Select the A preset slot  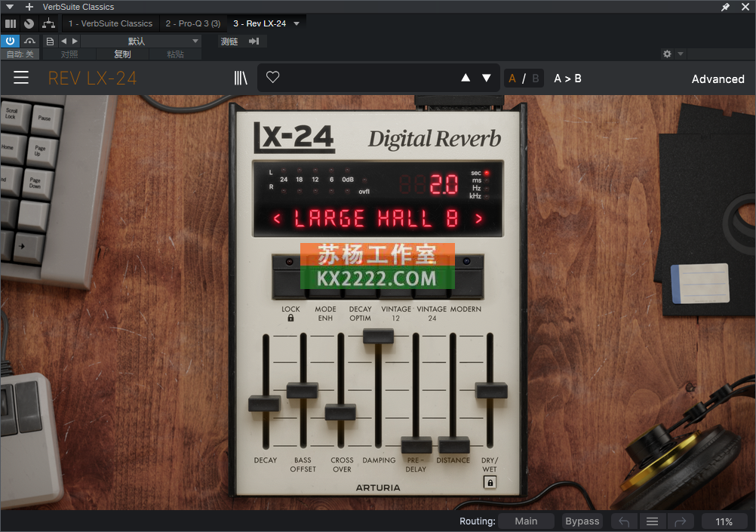tap(512, 78)
